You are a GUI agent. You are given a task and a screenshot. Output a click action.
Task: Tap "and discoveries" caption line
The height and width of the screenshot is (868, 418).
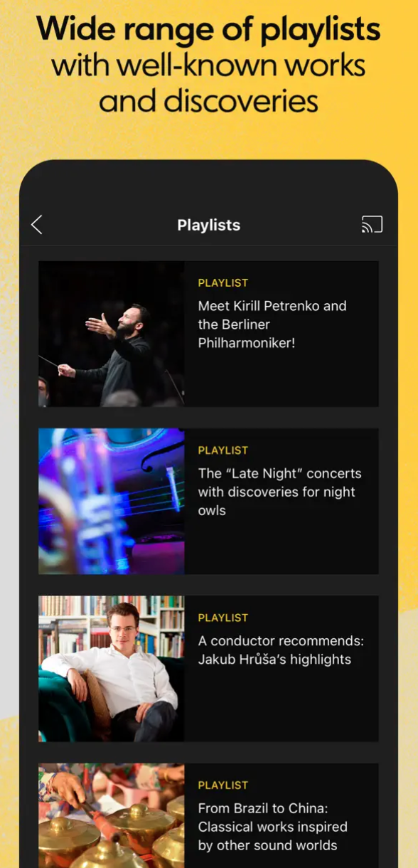tap(209, 101)
